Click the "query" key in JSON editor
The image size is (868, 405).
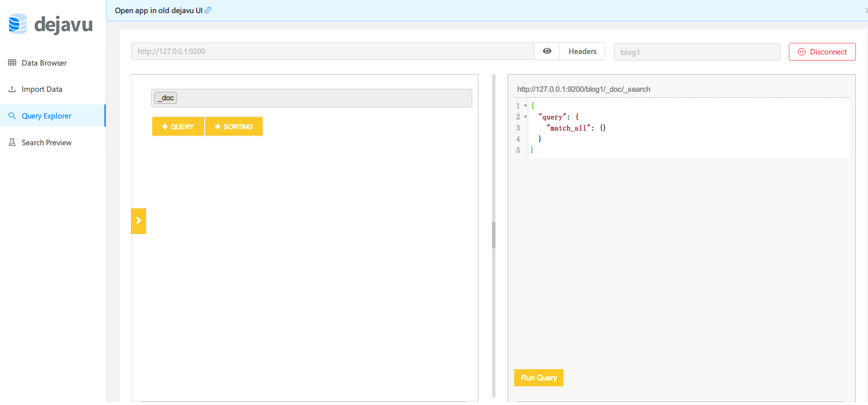pos(552,117)
